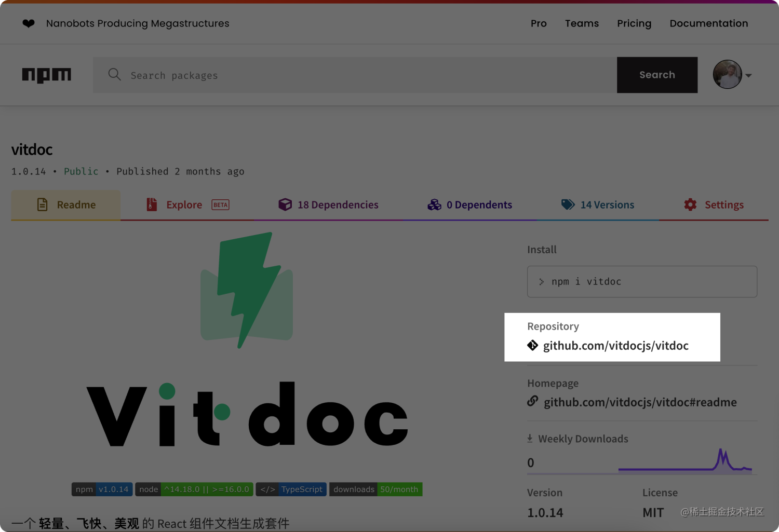Image resolution: width=779 pixels, height=532 pixels.
Task: Click the weekly downloads sparkline chart
Action: click(685, 460)
